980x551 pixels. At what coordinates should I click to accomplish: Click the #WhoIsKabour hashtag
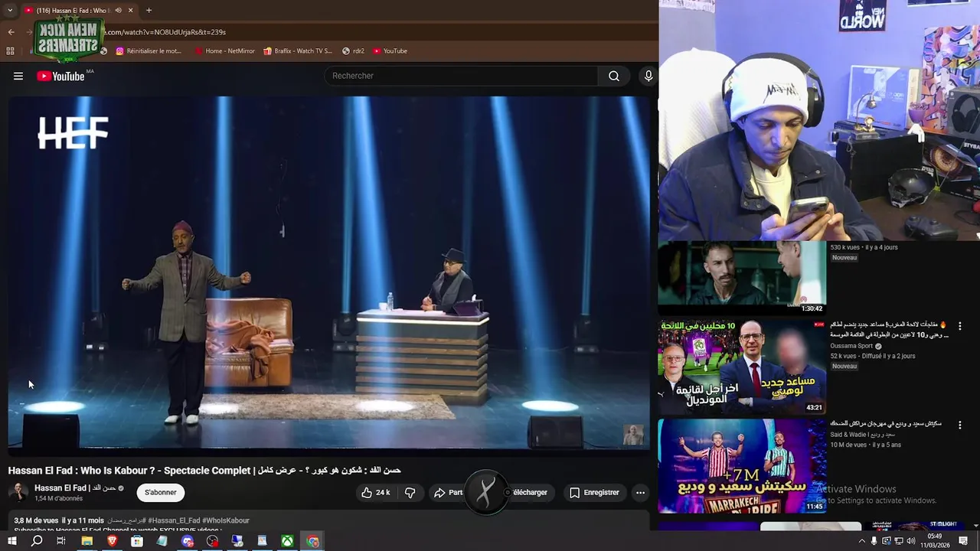[226, 520]
